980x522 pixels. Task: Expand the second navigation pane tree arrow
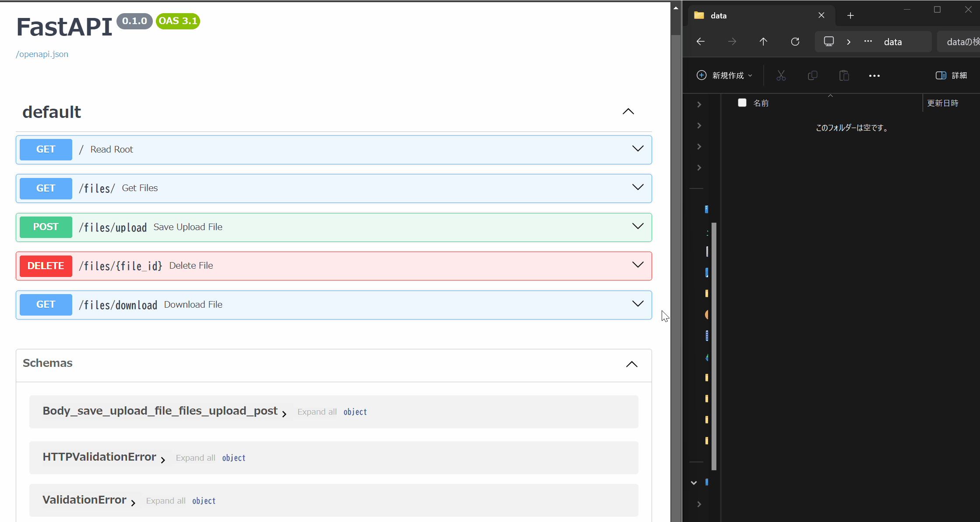pos(699,125)
